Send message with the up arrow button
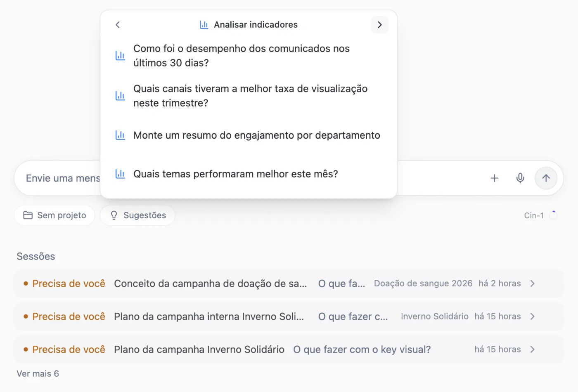Image resolution: width=578 pixels, height=392 pixels. 546,178
